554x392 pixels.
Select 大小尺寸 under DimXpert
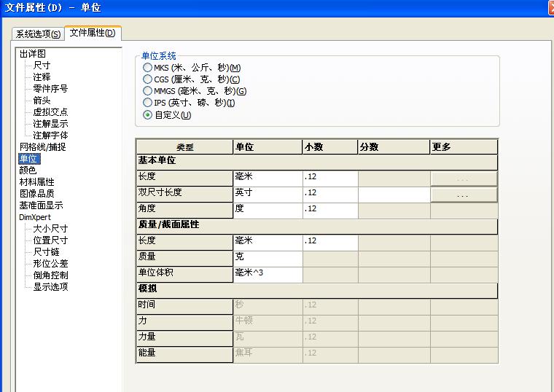click(x=50, y=229)
